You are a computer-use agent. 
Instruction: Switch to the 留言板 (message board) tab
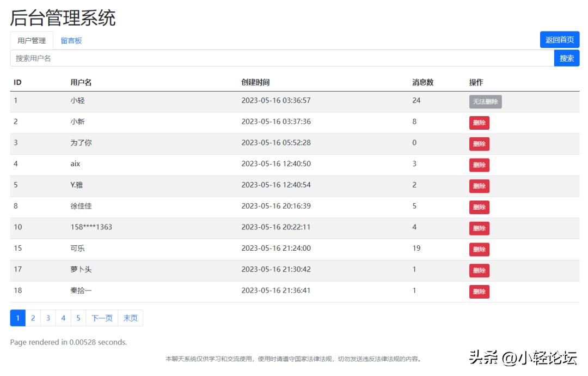coord(72,40)
